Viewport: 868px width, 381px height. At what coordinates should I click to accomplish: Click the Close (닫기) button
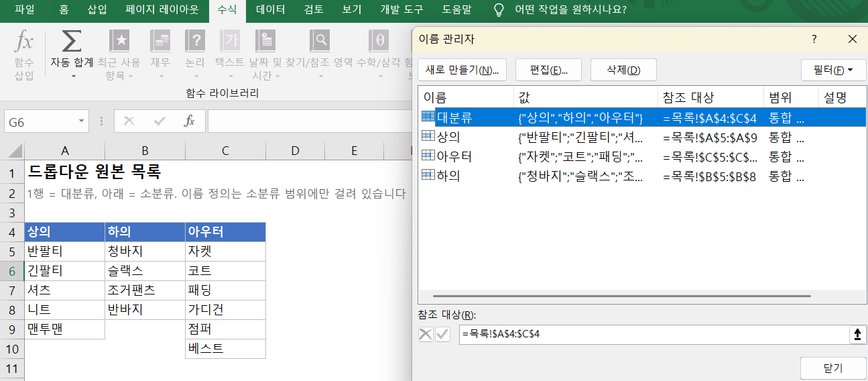[x=832, y=368]
